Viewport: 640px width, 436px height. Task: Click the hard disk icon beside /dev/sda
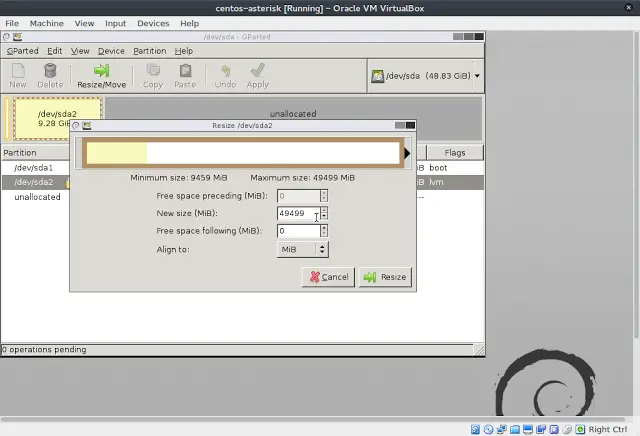pos(378,76)
